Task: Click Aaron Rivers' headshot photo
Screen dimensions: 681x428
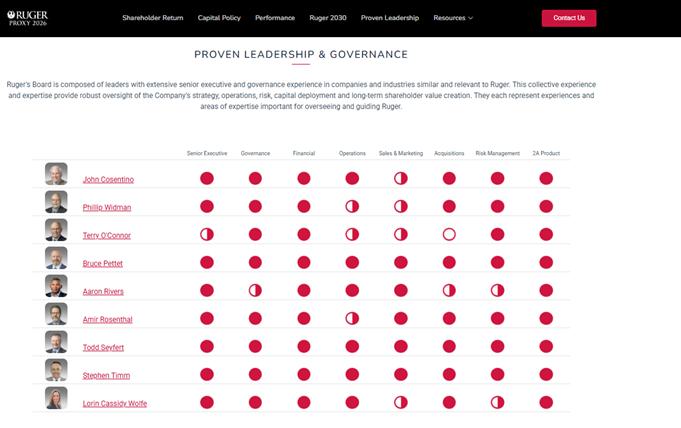Action: pyautogui.click(x=56, y=286)
